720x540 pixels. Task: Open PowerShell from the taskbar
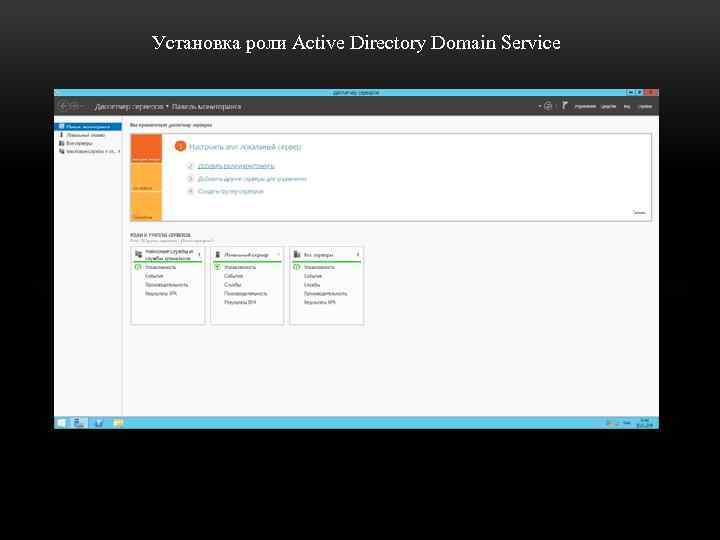[x=99, y=423]
